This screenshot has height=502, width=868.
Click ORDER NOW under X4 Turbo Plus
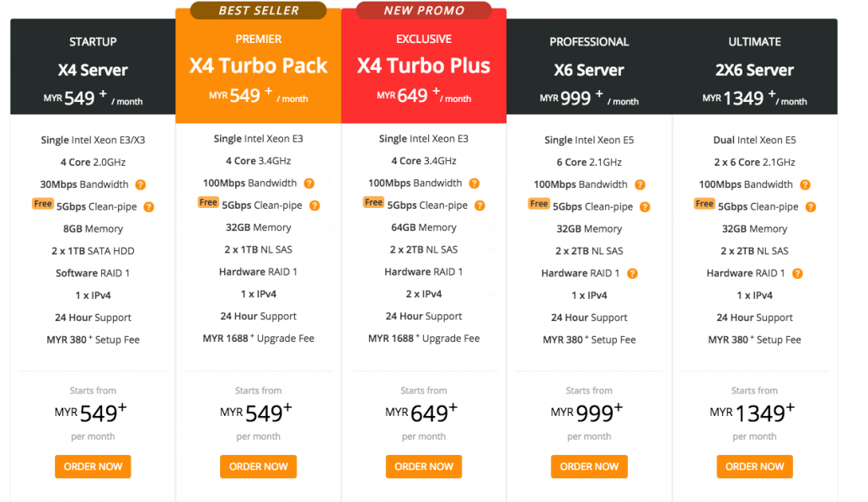click(x=423, y=466)
